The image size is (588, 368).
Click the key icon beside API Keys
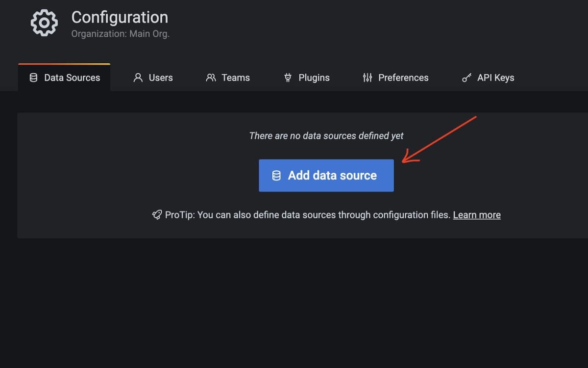click(466, 78)
